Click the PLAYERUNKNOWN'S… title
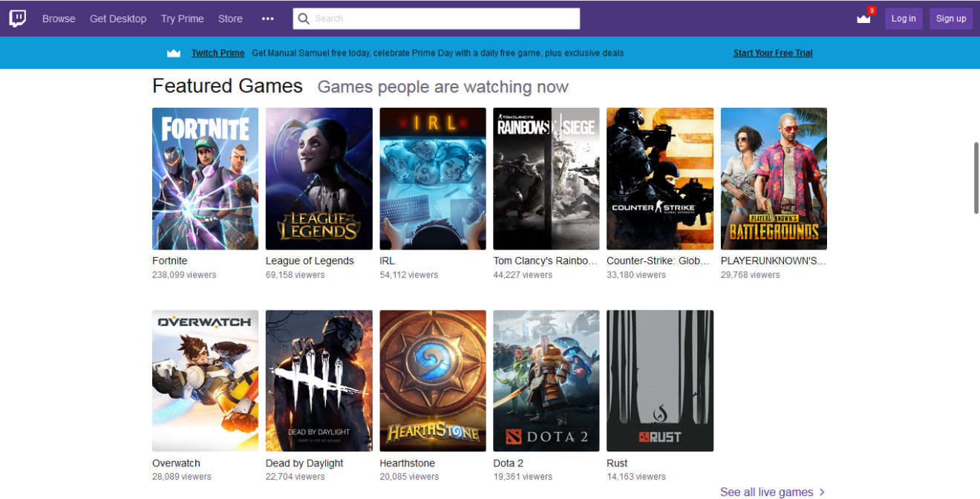 [774, 261]
